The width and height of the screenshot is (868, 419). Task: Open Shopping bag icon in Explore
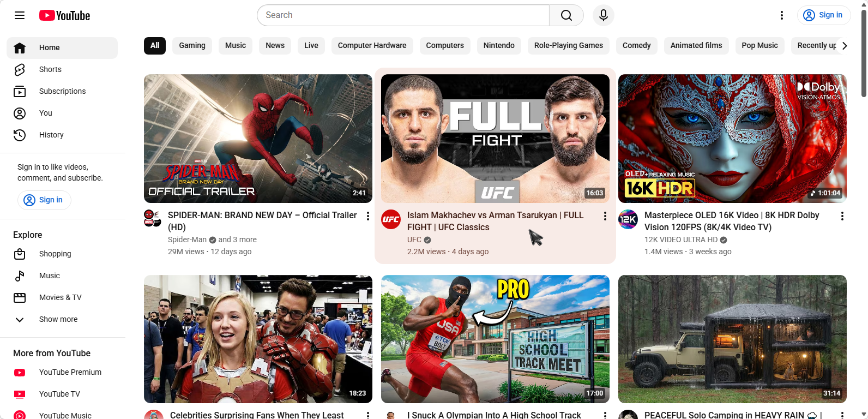pyautogui.click(x=20, y=254)
